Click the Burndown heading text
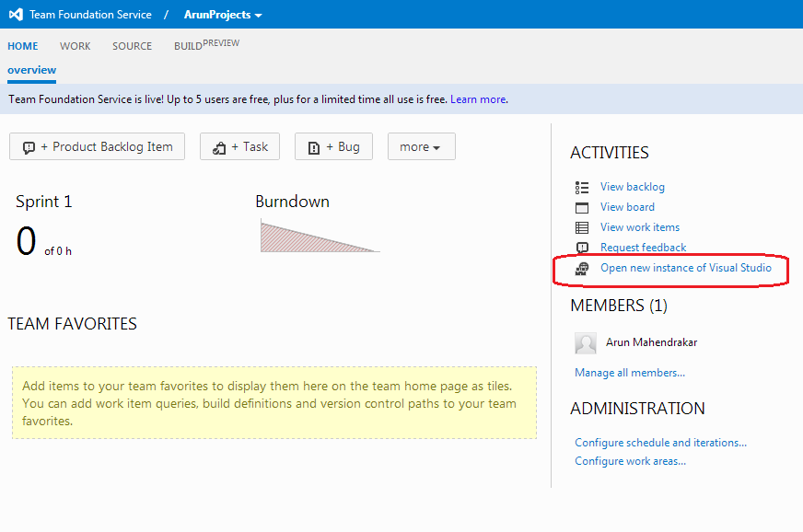 pyautogui.click(x=293, y=202)
